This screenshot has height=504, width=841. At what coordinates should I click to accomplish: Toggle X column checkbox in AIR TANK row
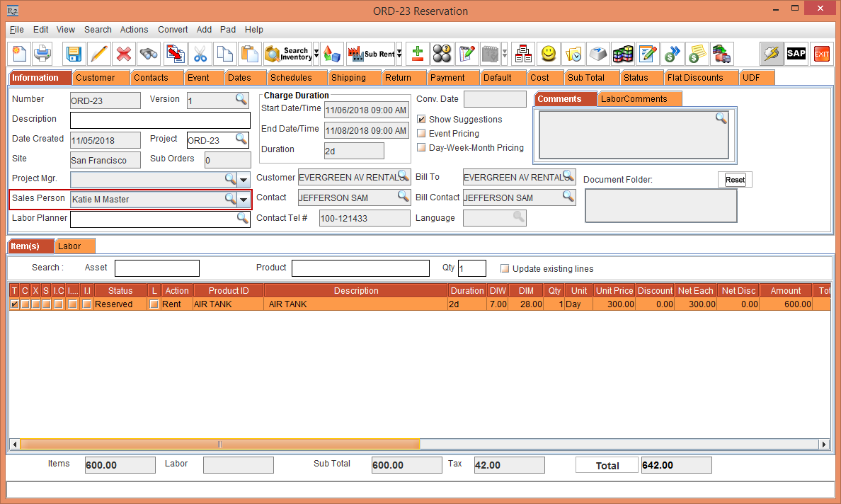coord(36,304)
